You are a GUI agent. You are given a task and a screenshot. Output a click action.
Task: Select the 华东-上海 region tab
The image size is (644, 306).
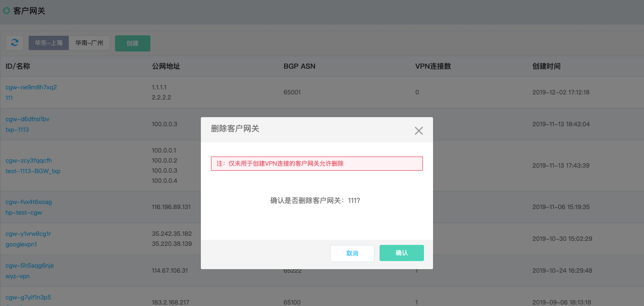point(48,42)
